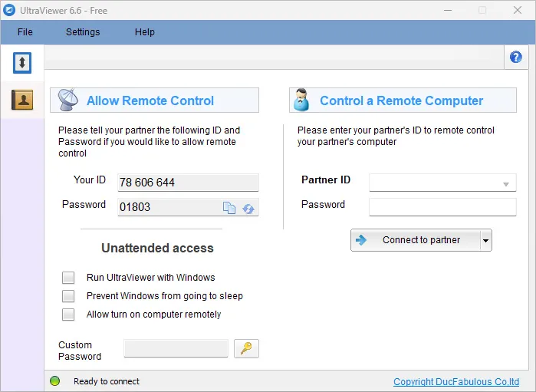Click the Ready to connect status text
Viewport: 536px width, 392px height.
click(x=107, y=381)
